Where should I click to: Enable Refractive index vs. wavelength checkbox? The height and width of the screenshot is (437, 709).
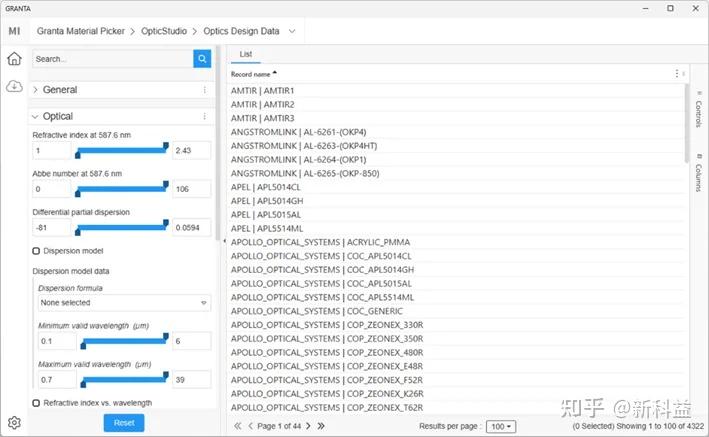(x=36, y=403)
